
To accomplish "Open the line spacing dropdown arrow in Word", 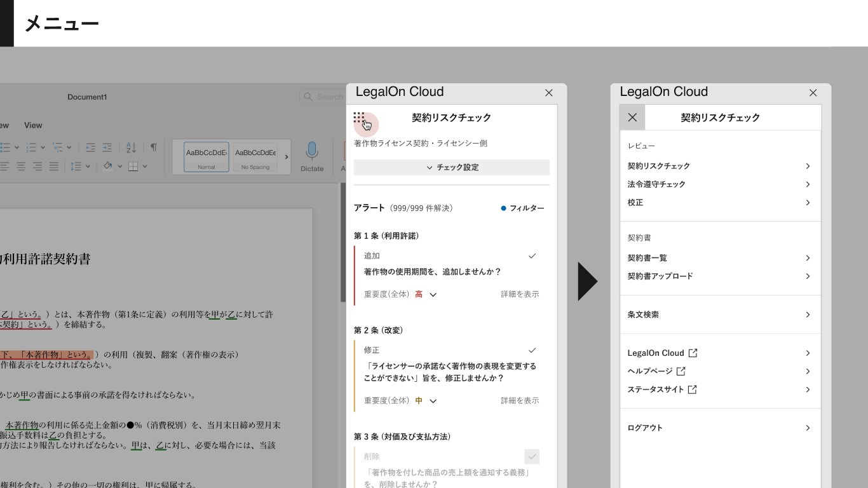I will [x=88, y=166].
